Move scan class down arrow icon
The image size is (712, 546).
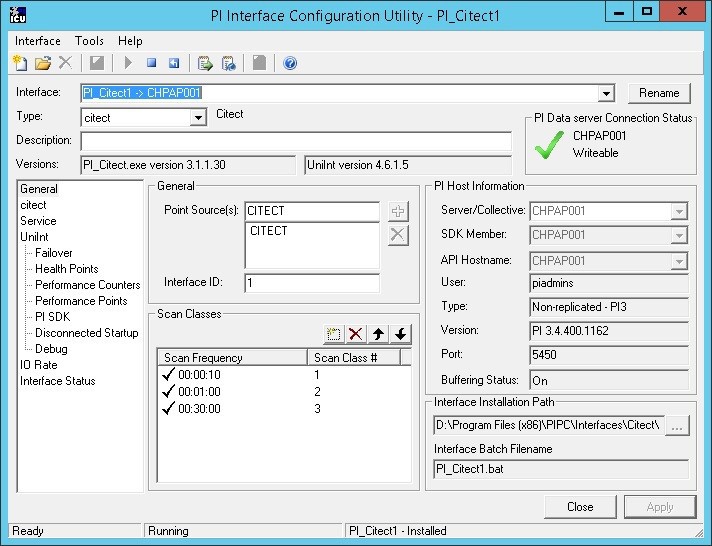click(400, 334)
